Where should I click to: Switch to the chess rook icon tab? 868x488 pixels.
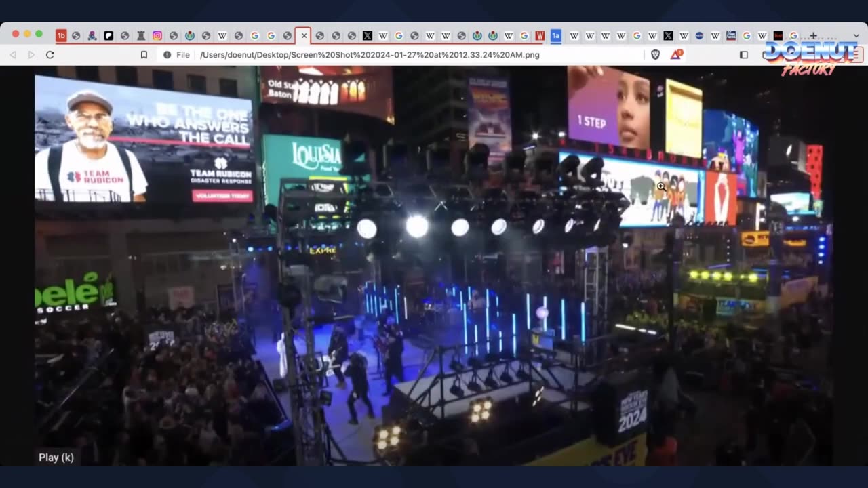tap(140, 36)
